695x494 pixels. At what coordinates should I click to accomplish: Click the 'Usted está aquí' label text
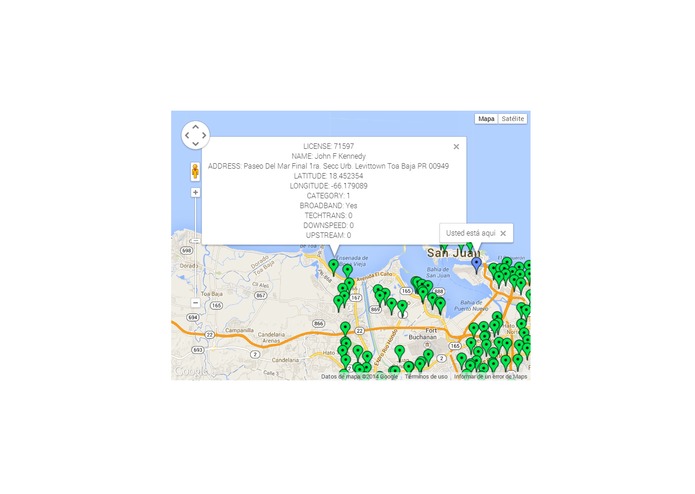point(471,233)
